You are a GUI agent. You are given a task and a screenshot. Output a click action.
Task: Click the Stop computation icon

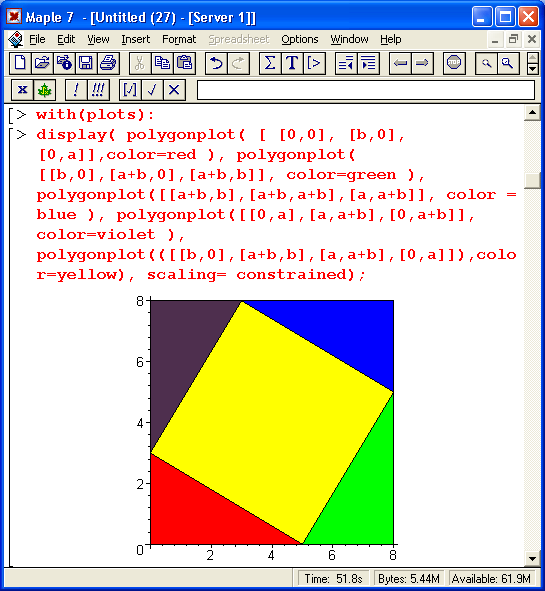pyautogui.click(x=454, y=63)
